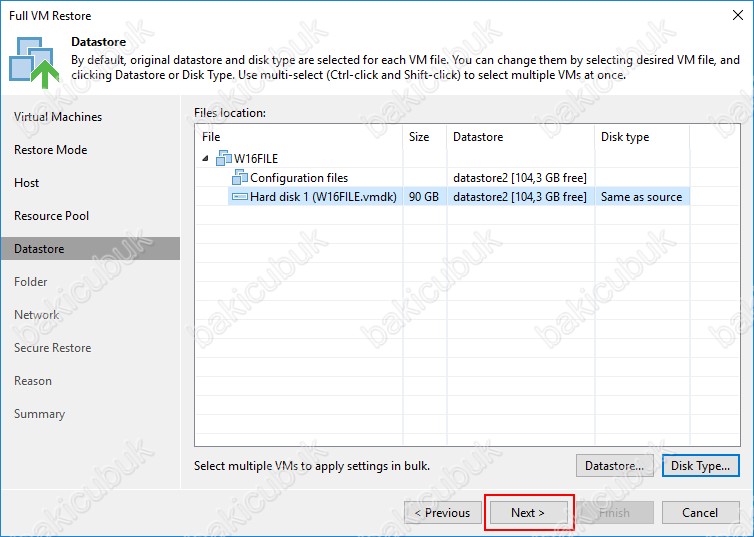Screen dimensions: 754x537
Task: Go to the Folder step
Action: (30, 282)
